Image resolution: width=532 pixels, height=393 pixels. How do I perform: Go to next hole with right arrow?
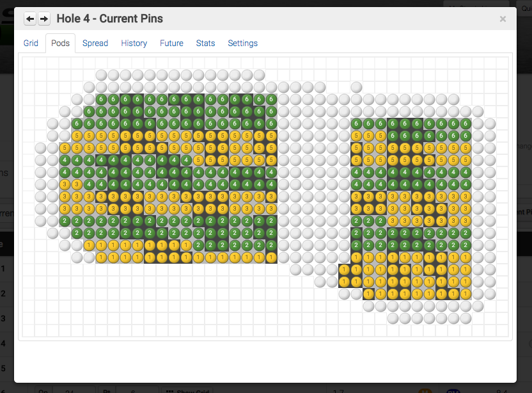pos(43,19)
